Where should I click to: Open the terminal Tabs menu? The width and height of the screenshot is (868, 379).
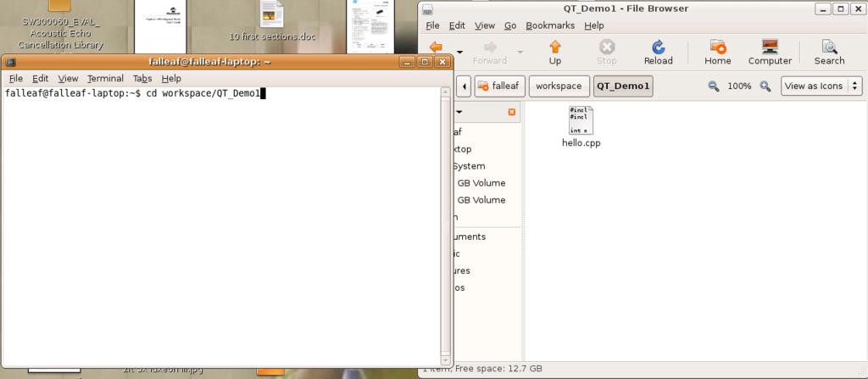click(142, 78)
